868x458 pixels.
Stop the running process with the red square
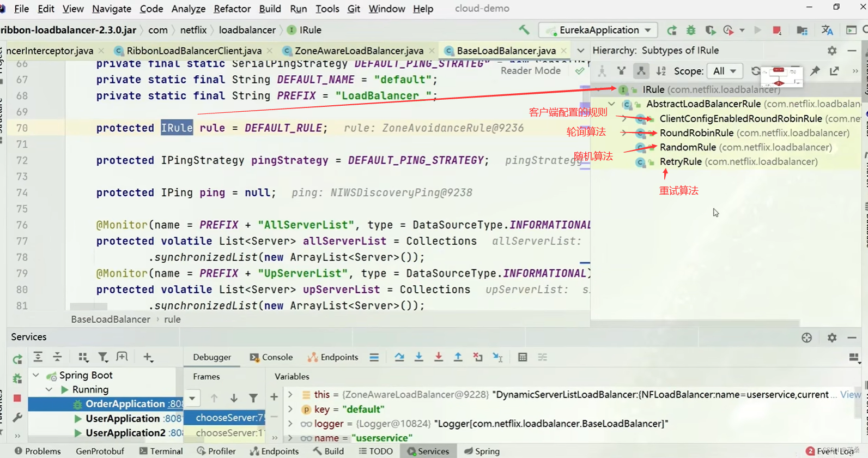[x=777, y=30]
